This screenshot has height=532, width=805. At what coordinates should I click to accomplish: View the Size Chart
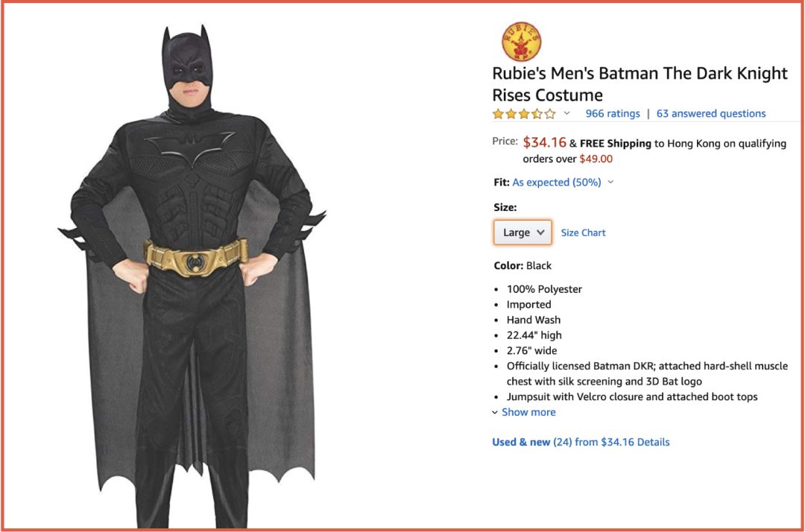[x=583, y=233]
